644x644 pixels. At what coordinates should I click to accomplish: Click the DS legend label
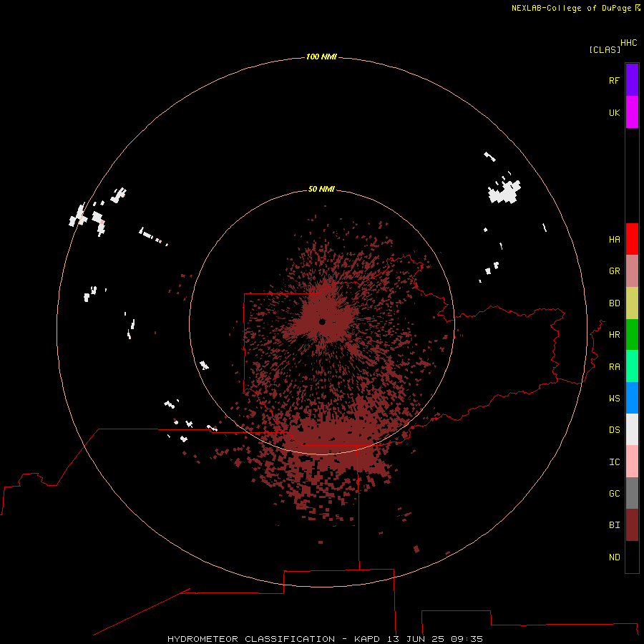click(x=614, y=430)
